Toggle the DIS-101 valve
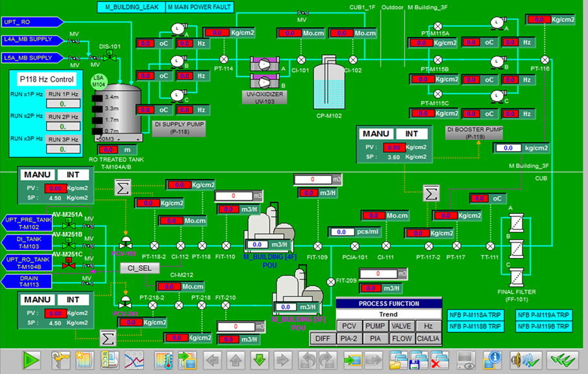The width and height of the screenshot is (588, 374). point(111,57)
